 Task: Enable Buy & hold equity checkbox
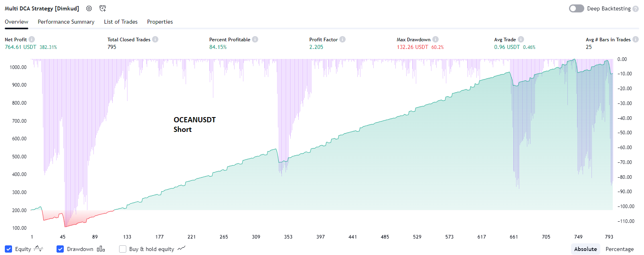pyautogui.click(x=123, y=249)
